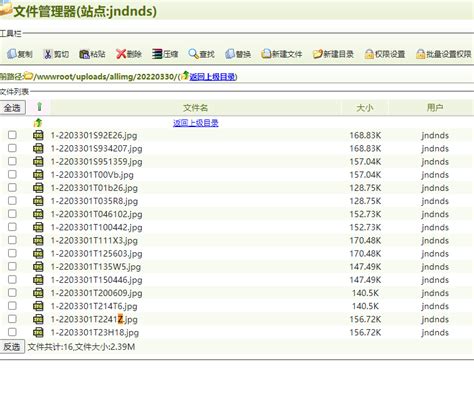Check the box for 1-2203301S934207.jpg
The image size is (474, 398).
pos(12,148)
